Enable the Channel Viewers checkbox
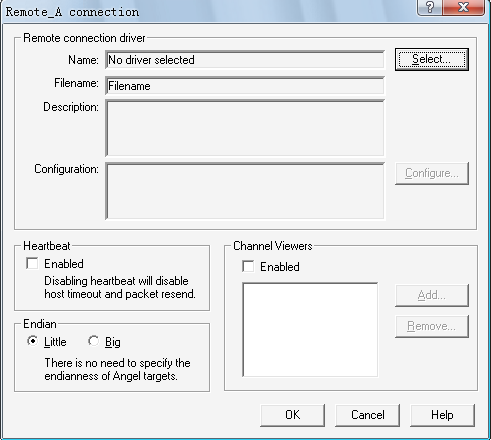The height and width of the screenshot is (440, 491). pos(248,266)
